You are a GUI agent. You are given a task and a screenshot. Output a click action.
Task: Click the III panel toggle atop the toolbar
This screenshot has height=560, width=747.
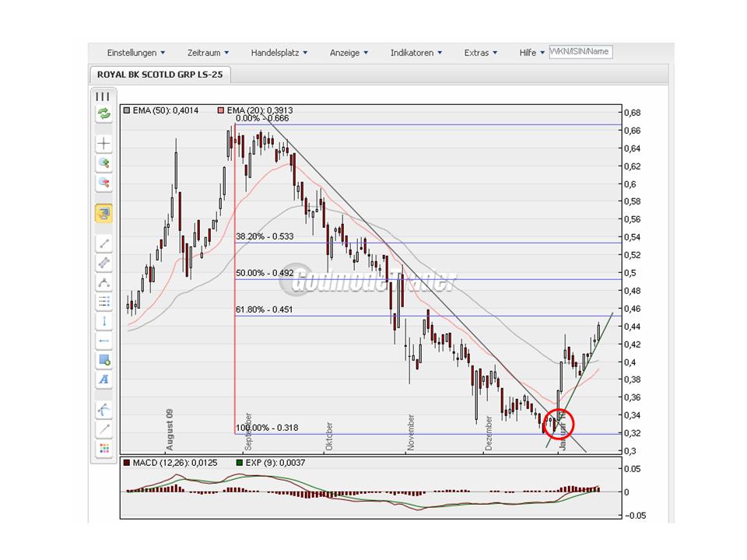pos(102,96)
